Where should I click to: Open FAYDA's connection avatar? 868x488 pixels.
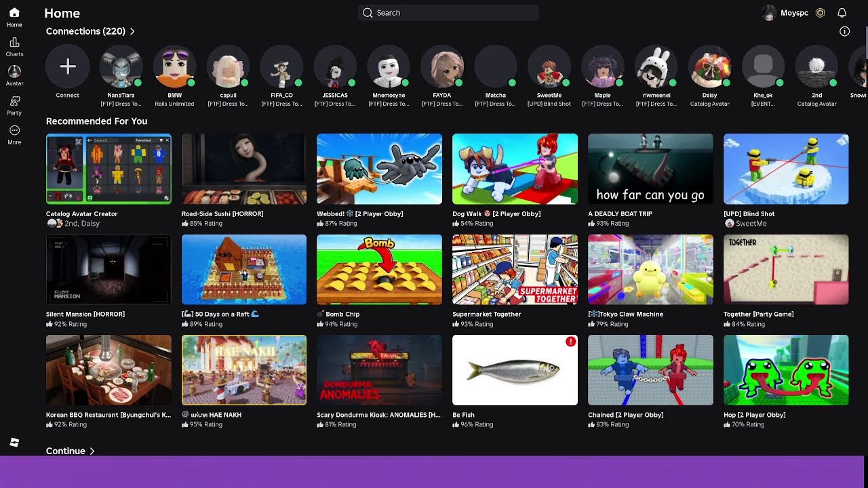point(442,66)
